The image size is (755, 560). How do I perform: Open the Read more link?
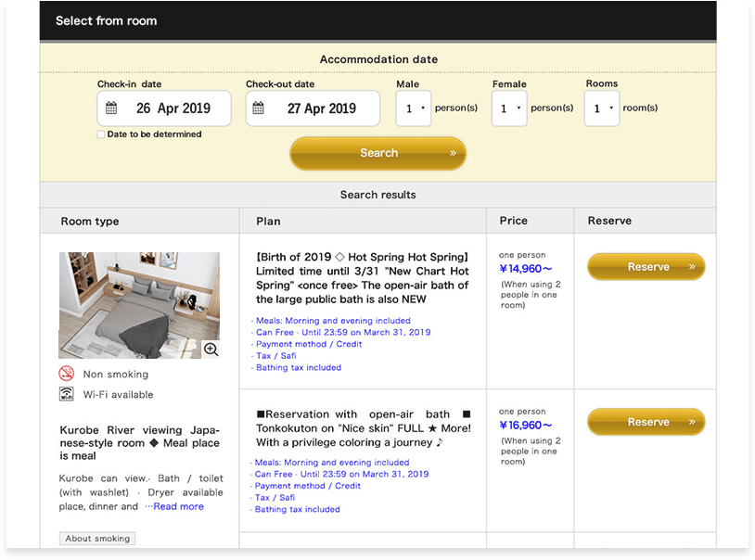178,506
